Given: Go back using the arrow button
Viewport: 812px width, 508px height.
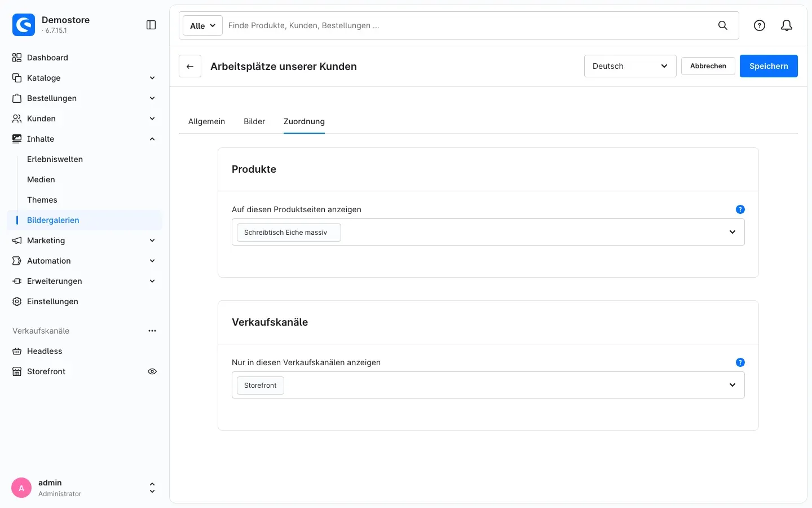Looking at the screenshot, I should click(x=190, y=66).
